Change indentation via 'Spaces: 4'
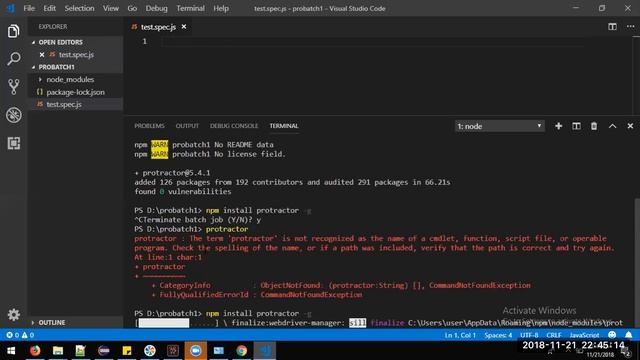 498,335
